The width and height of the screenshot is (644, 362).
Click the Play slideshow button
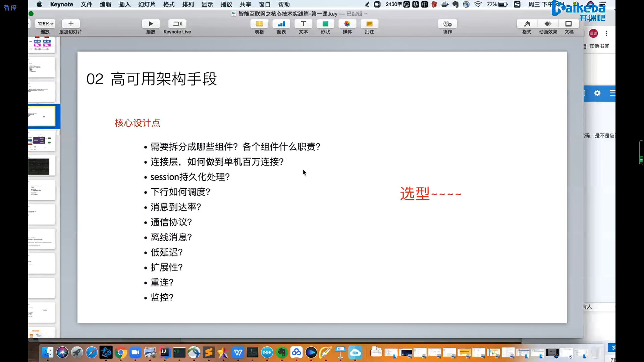(x=151, y=24)
